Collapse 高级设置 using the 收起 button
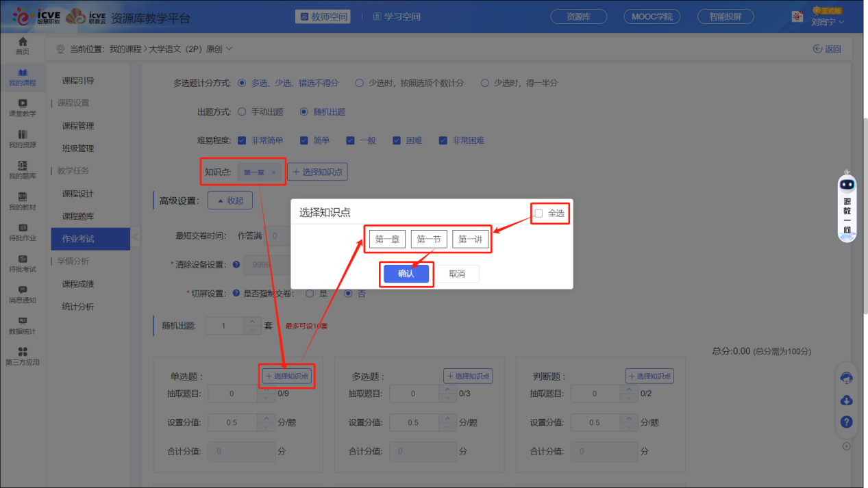The width and height of the screenshot is (868, 488). coord(230,199)
